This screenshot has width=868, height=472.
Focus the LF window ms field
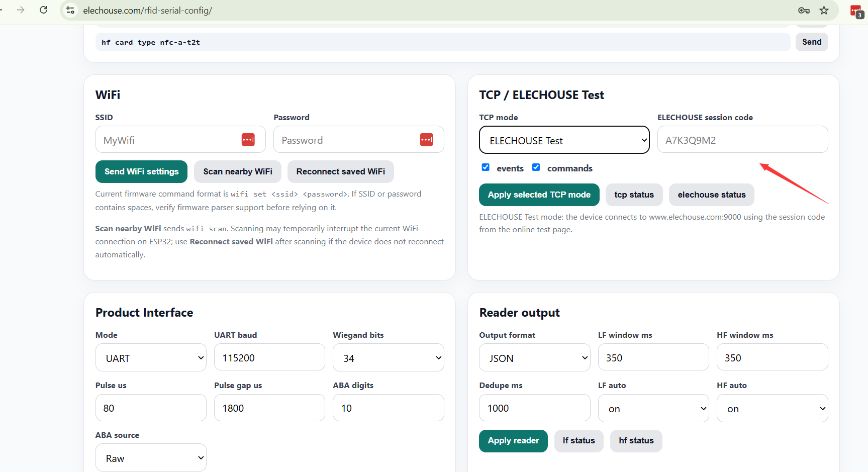tap(653, 357)
